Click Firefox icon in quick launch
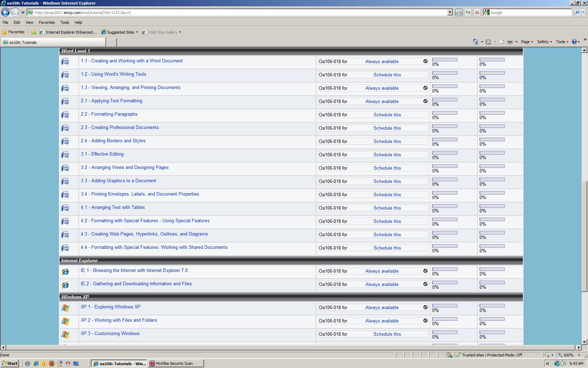The width and height of the screenshot is (588, 368). point(51,363)
